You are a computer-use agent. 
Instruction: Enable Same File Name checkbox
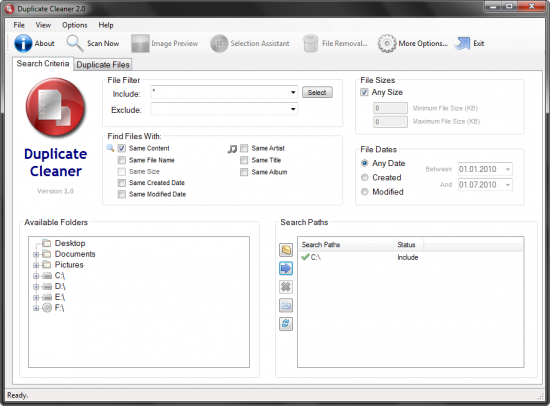(x=121, y=160)
